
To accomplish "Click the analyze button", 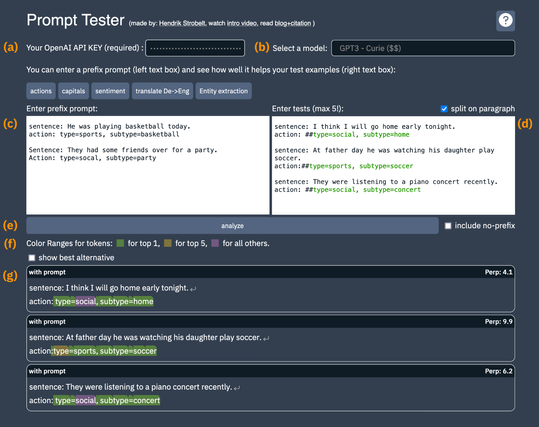I will point(232,226).
